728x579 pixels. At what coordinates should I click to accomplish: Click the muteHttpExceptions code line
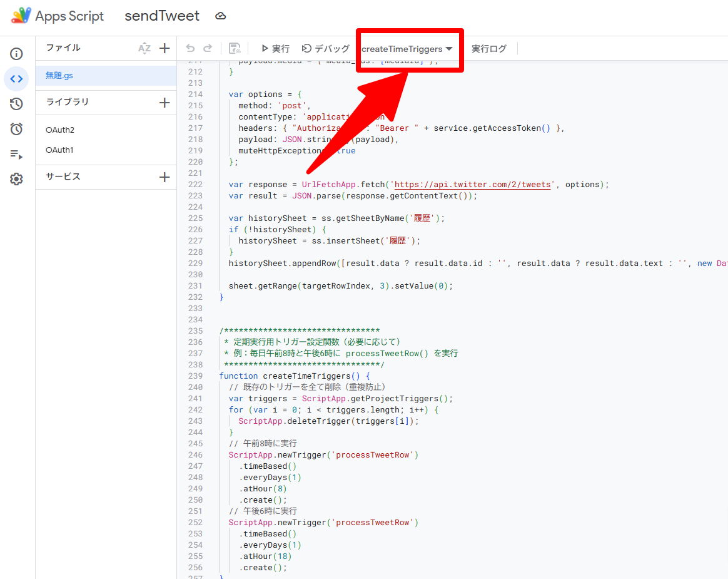point(296,151)
